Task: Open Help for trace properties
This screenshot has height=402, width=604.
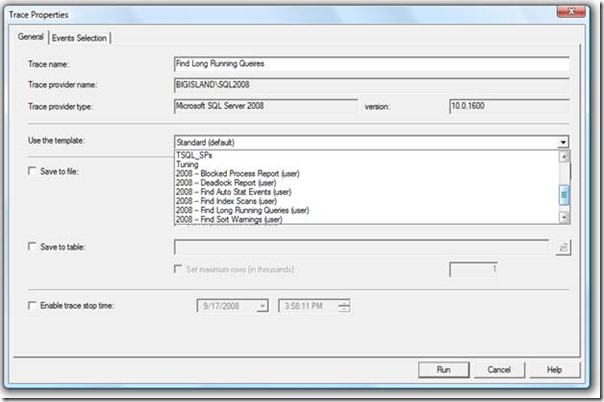Action: 553,369
